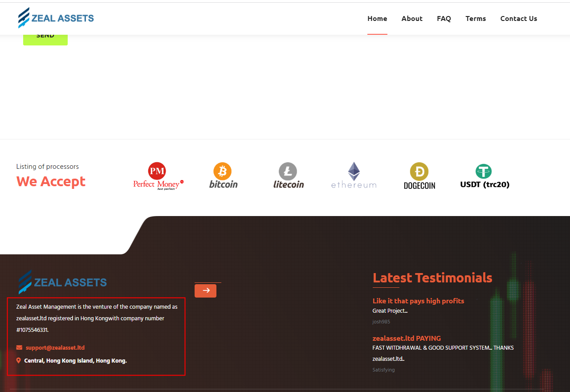This screenshot has height=392, width=570.
Task: Click the Dogecoin payment logo
Action: coord(419,176)
